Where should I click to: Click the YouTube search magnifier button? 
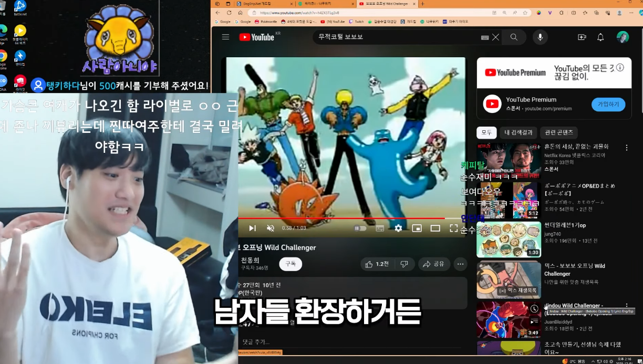pos(514,37)
